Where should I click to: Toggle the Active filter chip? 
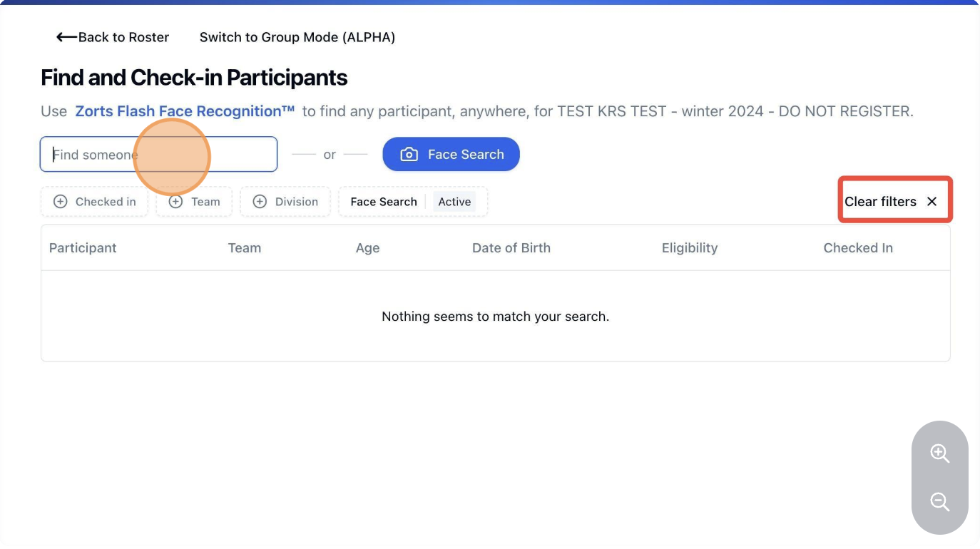(454, 202)
